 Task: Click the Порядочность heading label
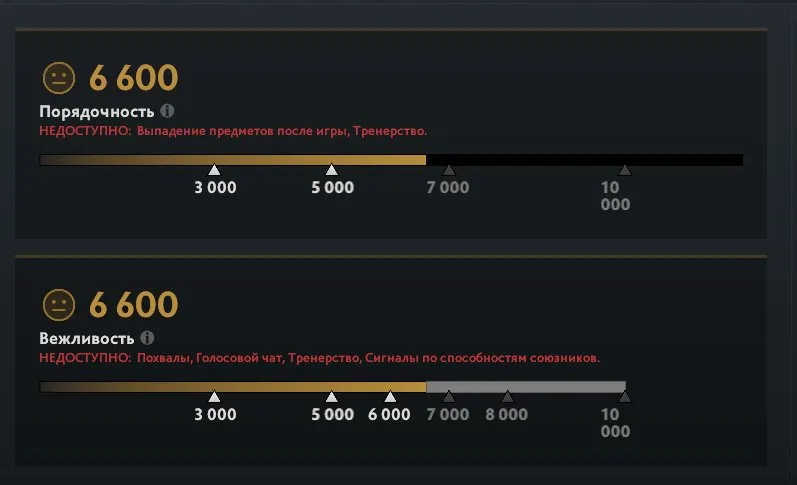pos(97,112)
